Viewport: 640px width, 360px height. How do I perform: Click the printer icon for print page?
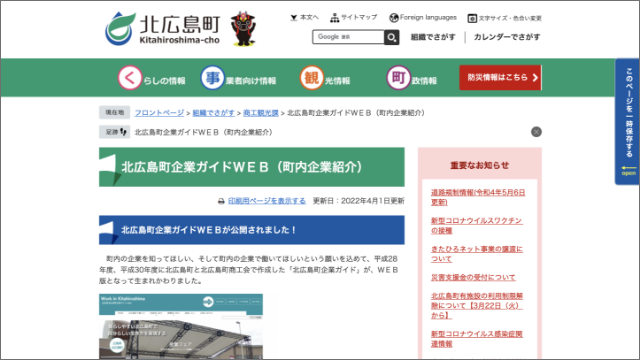click(x=221, y=201)
